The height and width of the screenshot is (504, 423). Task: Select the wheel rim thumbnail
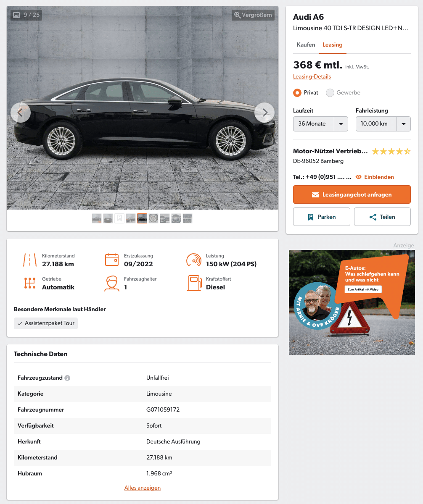(x=153, y=218)
